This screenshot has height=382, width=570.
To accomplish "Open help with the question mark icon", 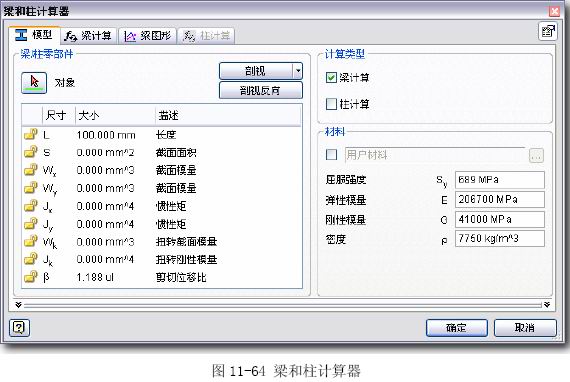I will click(19, 328).
